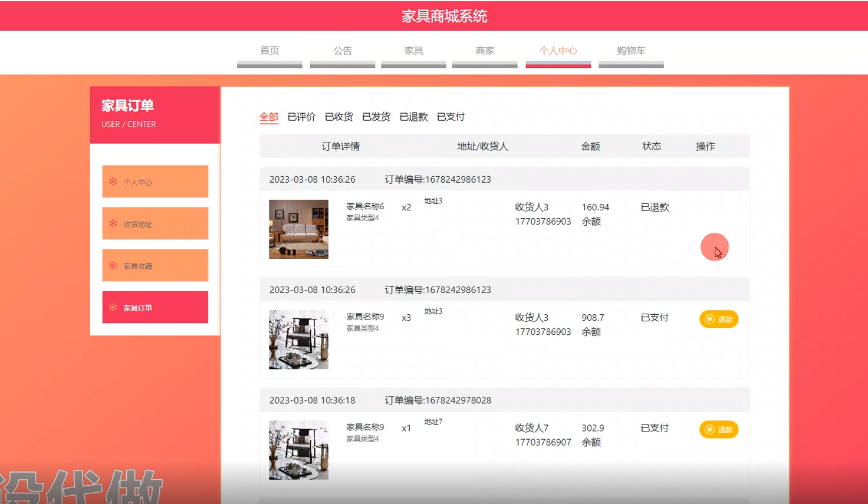
Task: Click the asterisk icon beside 家具收藏 sidebar item
Action: click(113, 265)
